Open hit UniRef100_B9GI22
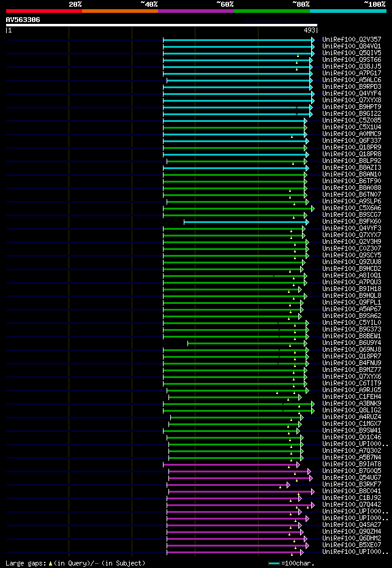Image resolution: width=392 pixels, height=568 pixels. tap(352, 114)
